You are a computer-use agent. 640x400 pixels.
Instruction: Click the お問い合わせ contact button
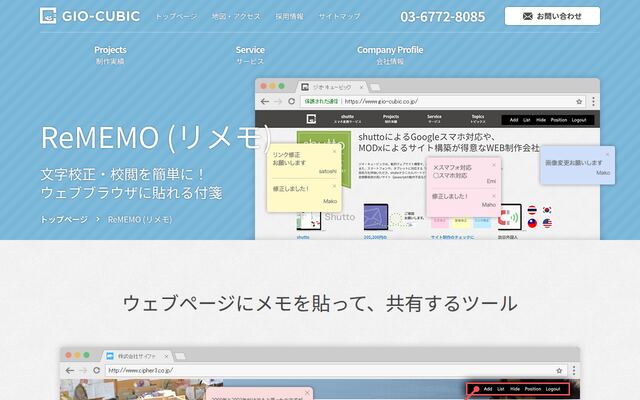pyautogui.click(x=552, y=16)
